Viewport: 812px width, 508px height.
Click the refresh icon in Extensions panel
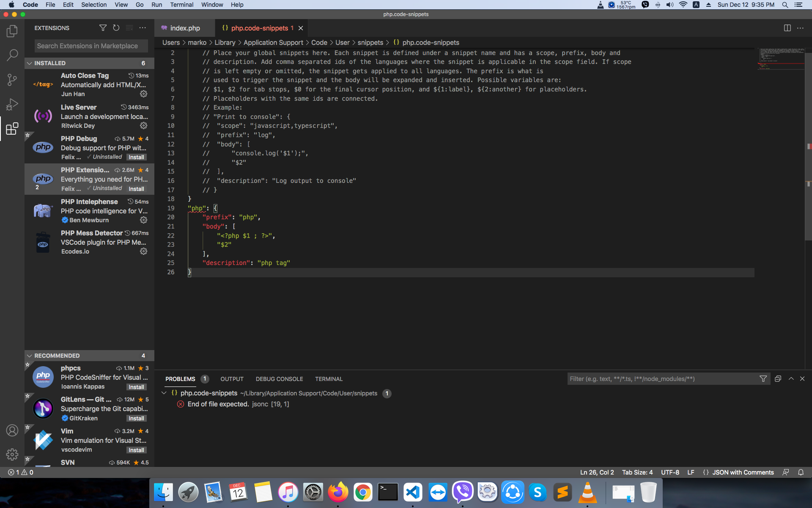(116, 28)
